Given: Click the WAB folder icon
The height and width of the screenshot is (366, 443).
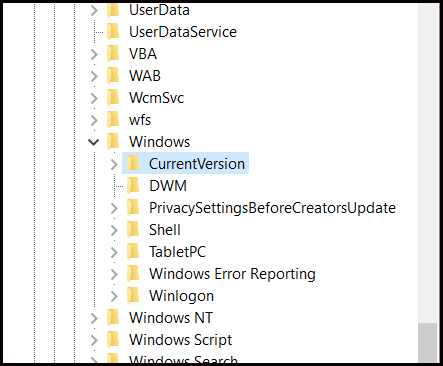Looking at the screenshot, I should click(113, 76).
